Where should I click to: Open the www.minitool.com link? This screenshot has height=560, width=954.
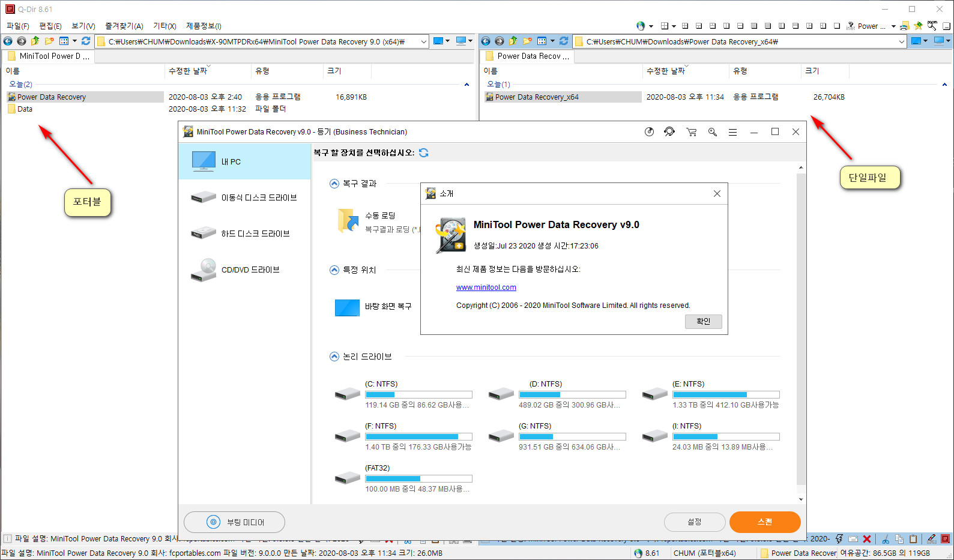486,288
